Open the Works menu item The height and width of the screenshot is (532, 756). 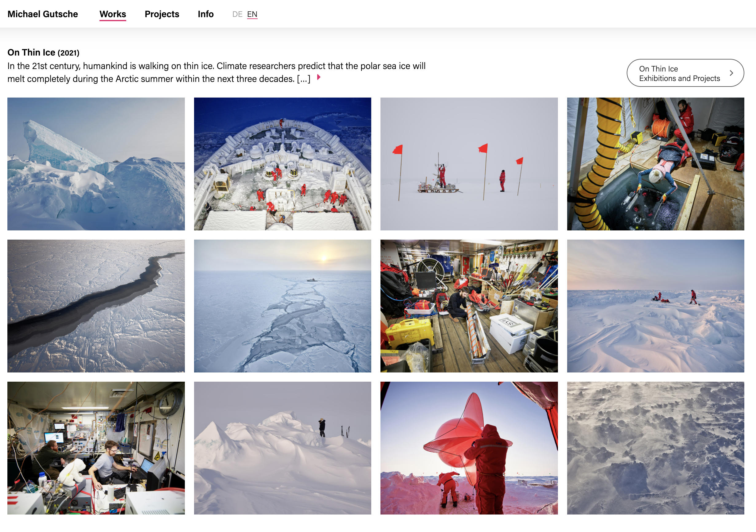tap(113, 14)
